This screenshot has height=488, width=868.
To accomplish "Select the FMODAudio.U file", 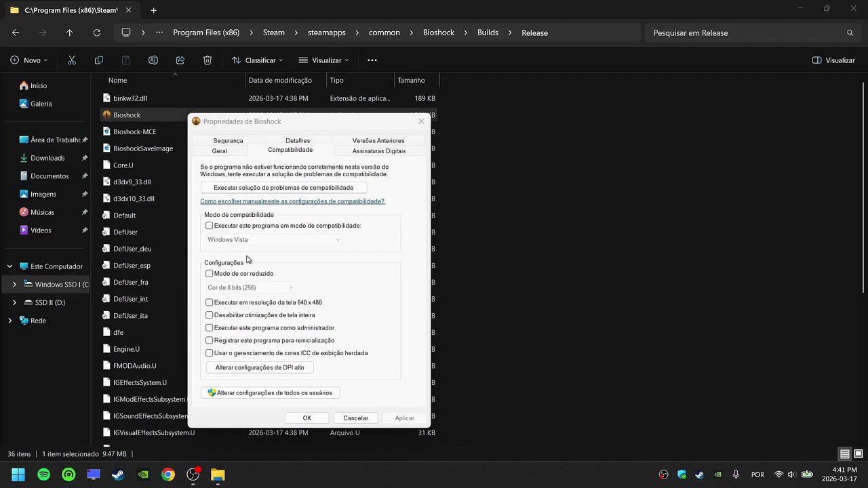I will pos(134,366).
